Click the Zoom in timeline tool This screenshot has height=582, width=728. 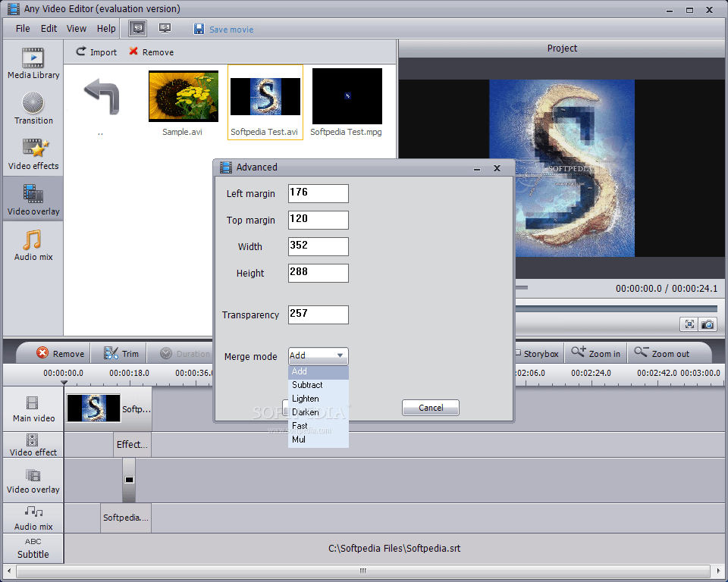(596, 353)
